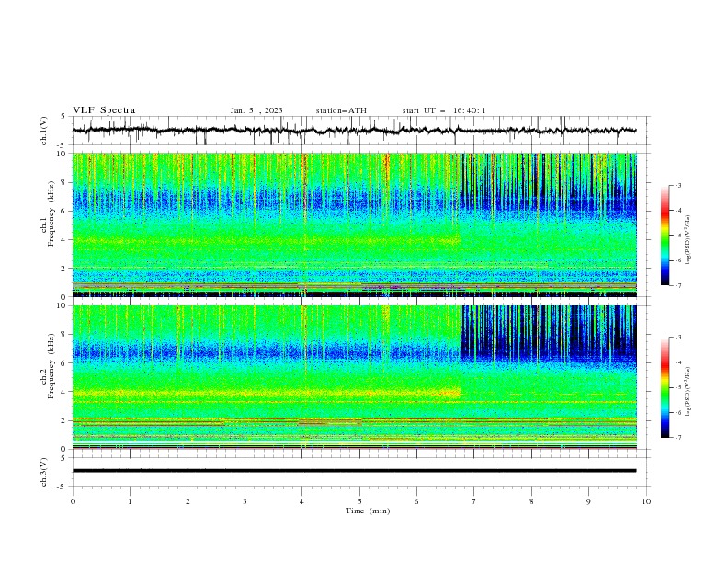Click time axis tick label "8"
The image size is (728, 563).
[x=531, y=501]
